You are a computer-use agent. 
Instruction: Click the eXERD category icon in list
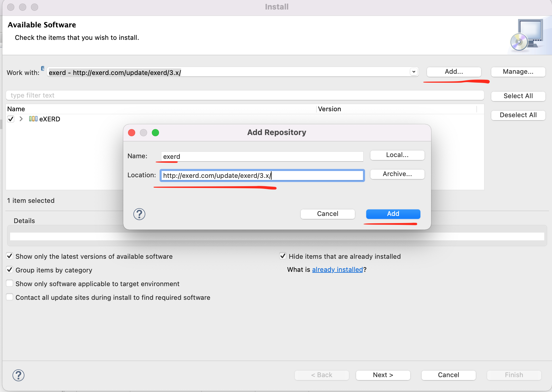pyautogui.click(x=33, y=119)
